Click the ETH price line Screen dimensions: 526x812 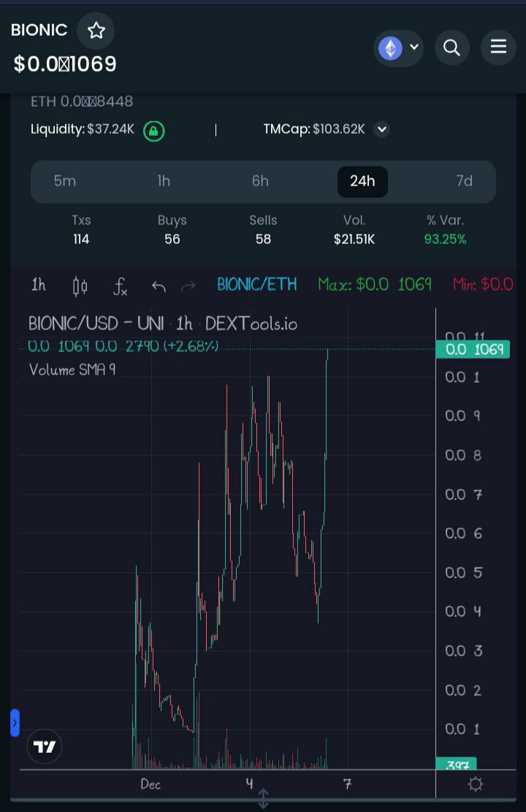pyautogui.click(x=81, y=101)
